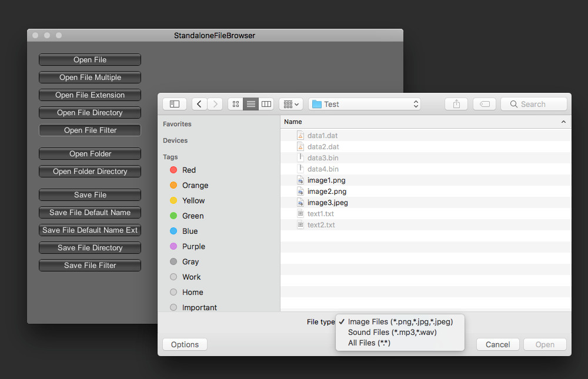Click the Options button

[x=185, y=344]
